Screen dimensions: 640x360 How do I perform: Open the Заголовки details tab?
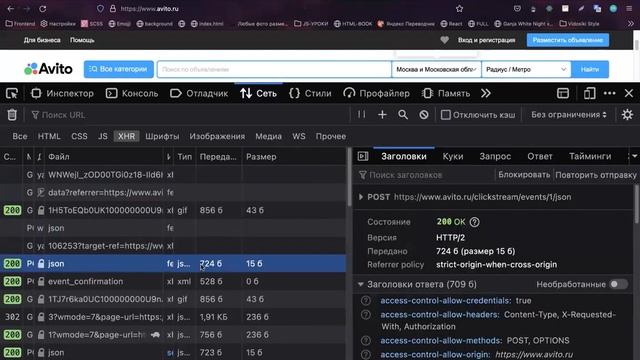click(x=404, y=156)
